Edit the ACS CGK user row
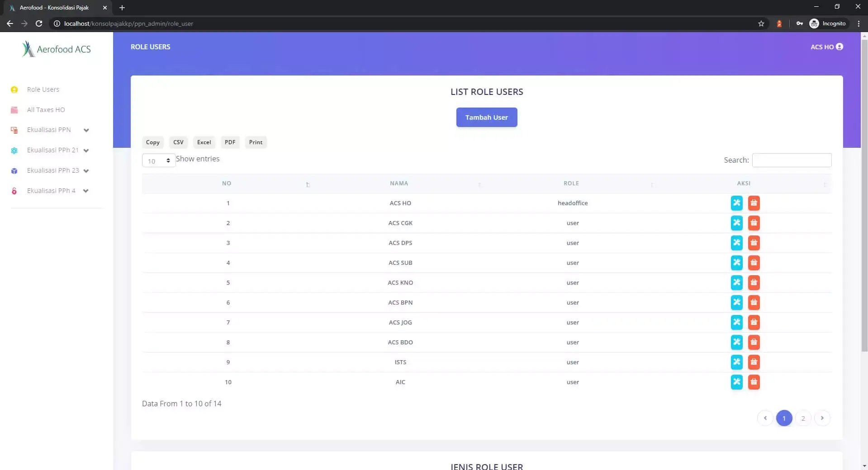 tap(736, 223)
